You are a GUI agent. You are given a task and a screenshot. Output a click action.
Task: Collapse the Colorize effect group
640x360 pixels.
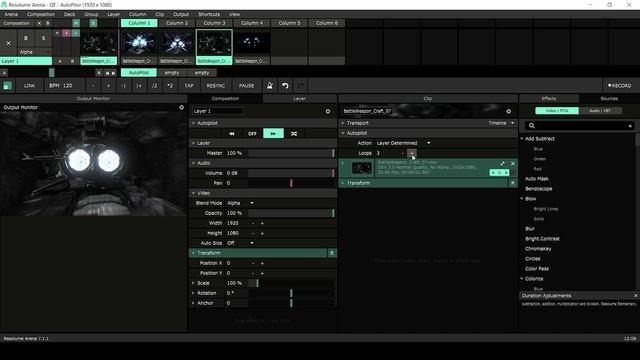pos(522,279)
